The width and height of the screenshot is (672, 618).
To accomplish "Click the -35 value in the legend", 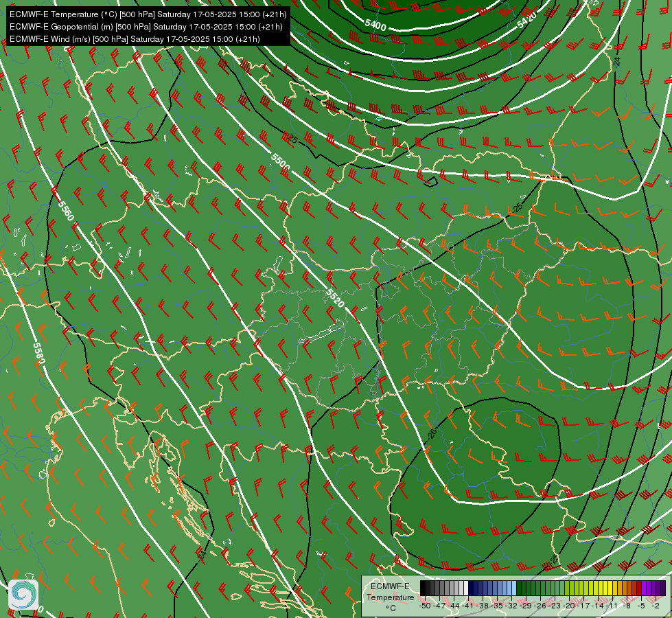I will (497, 606).
